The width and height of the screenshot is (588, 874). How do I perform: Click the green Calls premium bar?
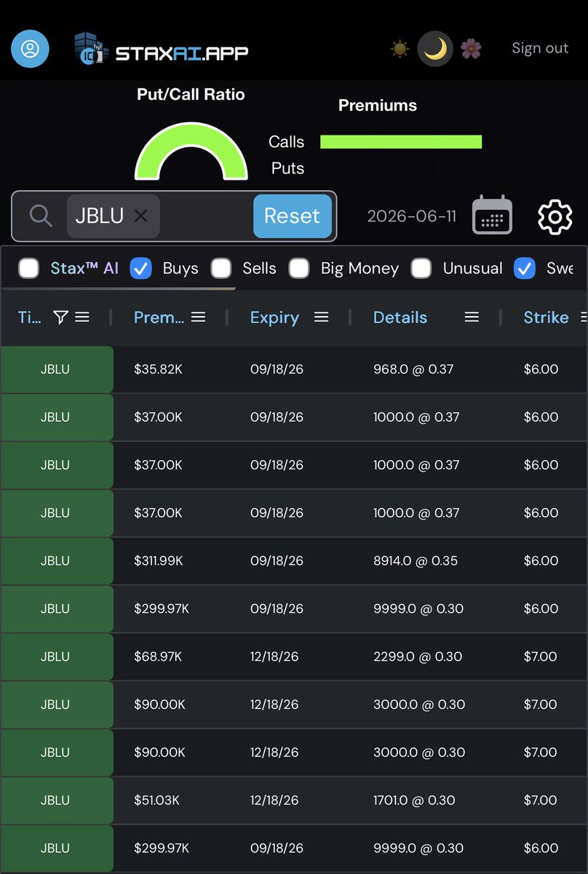point(401,142)
